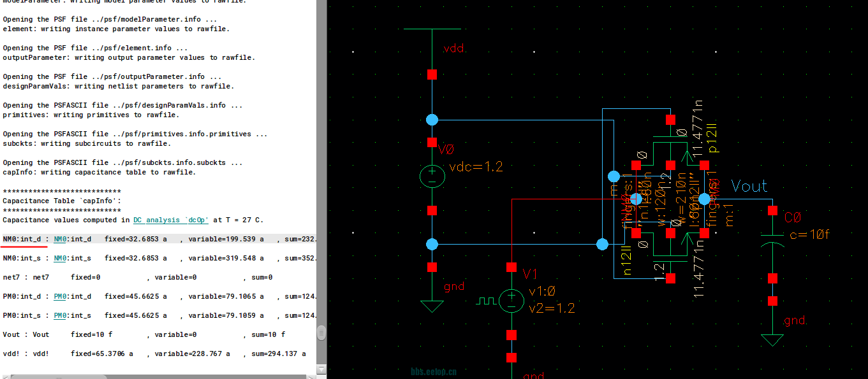Click the Vout wire junction dot
This screenshot has width=868, height=379.
(704, 199)
